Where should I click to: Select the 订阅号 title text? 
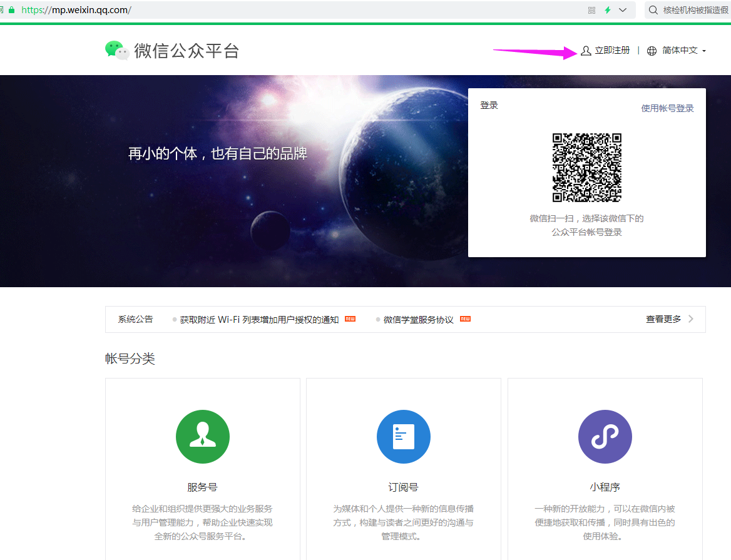coord(403,487)
